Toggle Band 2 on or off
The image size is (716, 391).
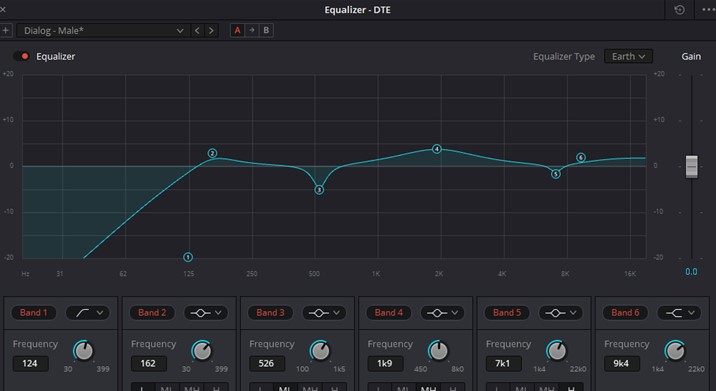point(152,312)
